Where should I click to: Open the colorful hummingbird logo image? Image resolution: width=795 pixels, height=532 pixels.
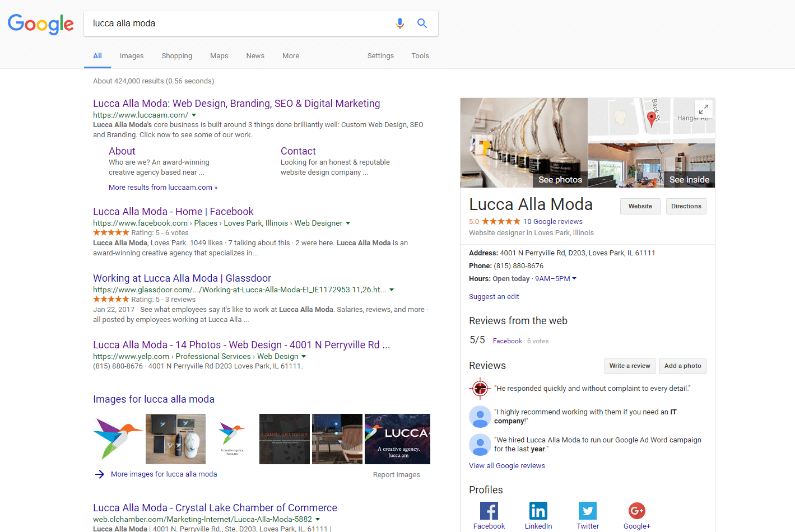pyautogui.click(x=118, y=439)
